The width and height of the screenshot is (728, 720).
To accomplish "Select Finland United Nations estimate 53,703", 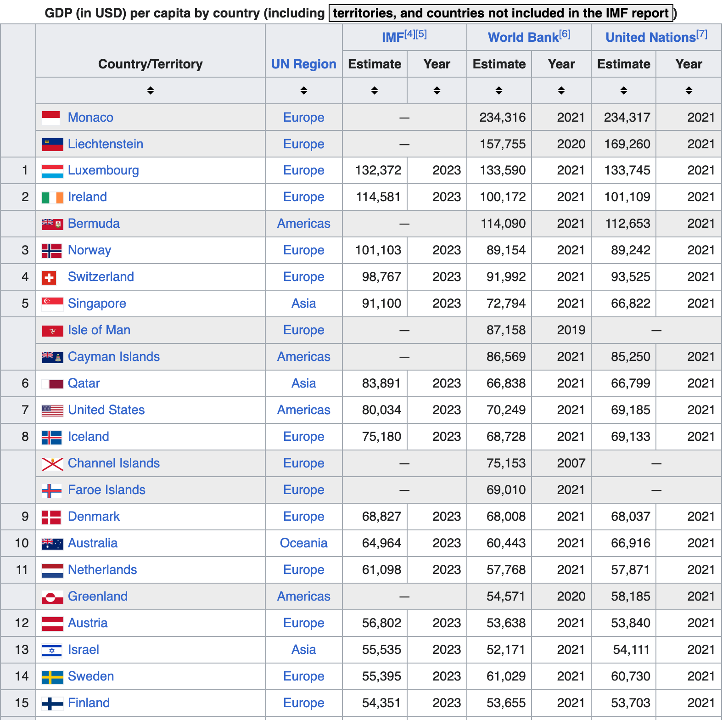I will click(x=631, y=703).
